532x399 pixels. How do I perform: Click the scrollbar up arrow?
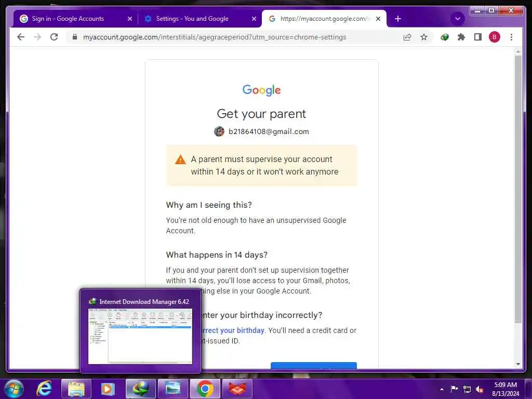pos(518,52)
